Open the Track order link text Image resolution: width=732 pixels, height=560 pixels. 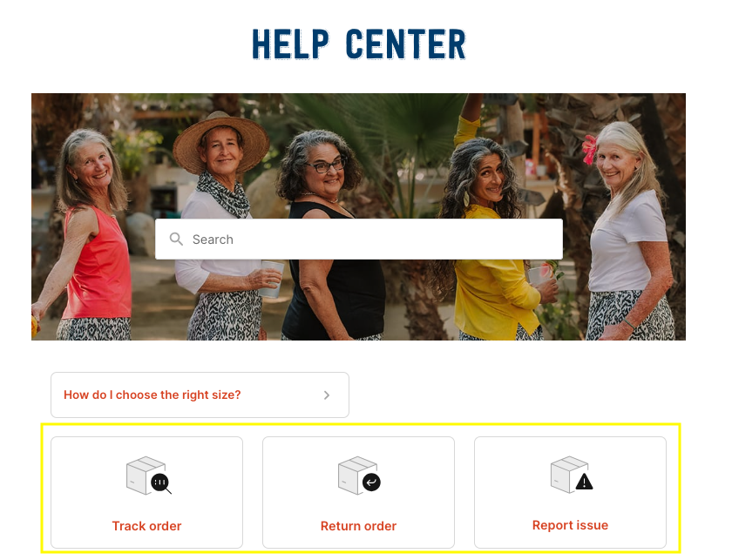click(x=146, y=526)
